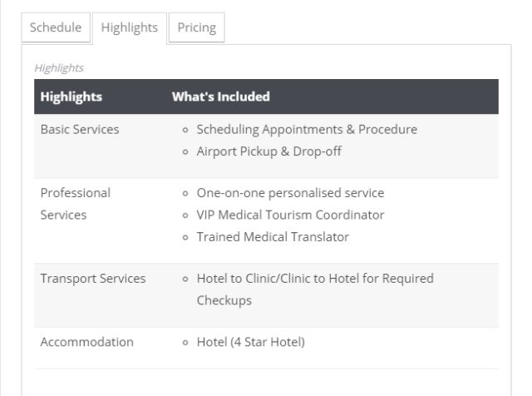Click Hotel to Clinic transport item
This screenshot has height=396, width=532.
315,290
